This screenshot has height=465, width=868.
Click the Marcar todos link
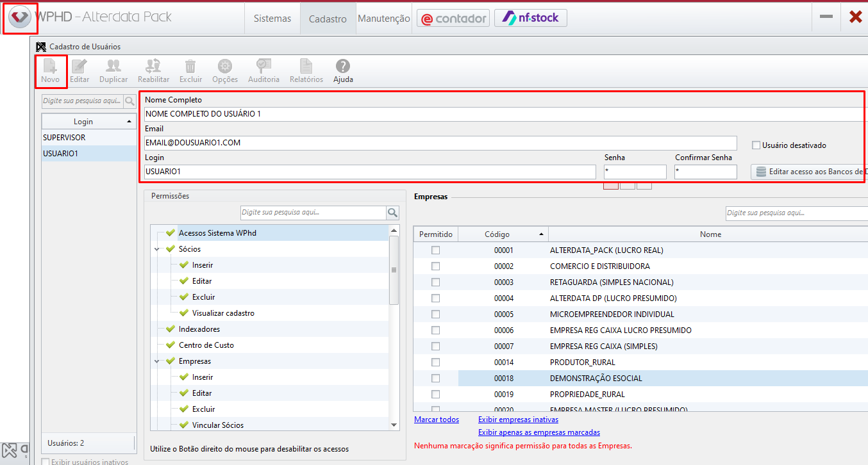437,420
